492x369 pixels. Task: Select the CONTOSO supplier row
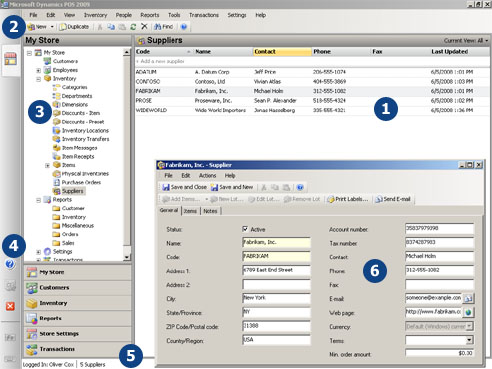pyautogui.click(x=312, y=81)
